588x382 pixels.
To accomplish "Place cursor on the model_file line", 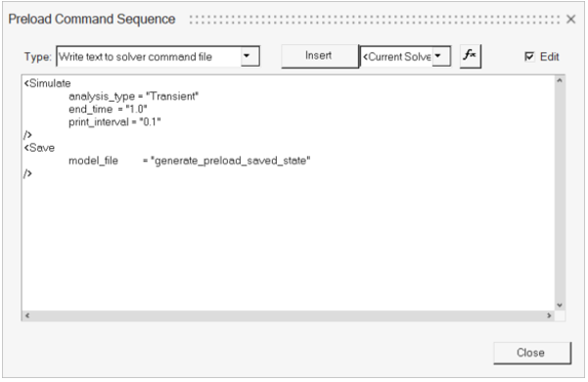I will pos(190,161).
